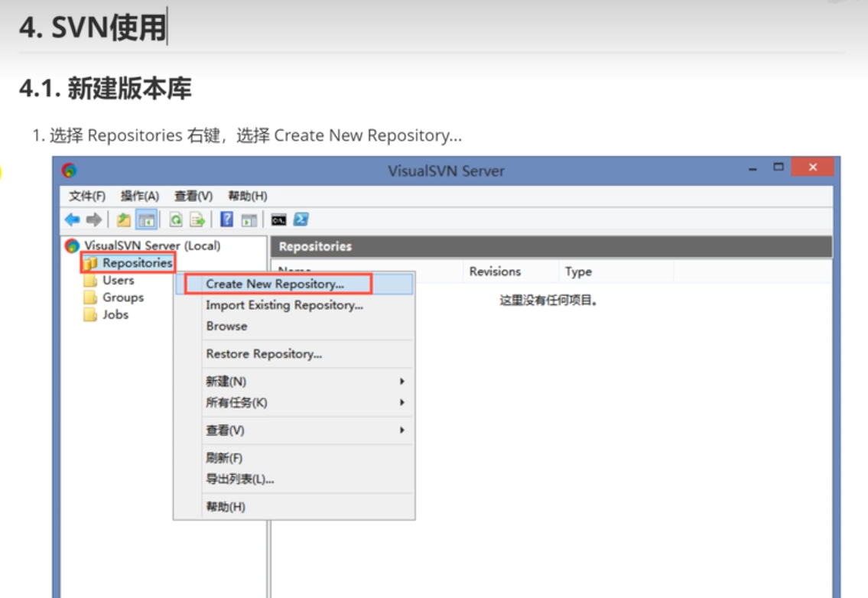This screenshot has height=598, width=868.
Task: Toggle the Show/Hide Action Pane icon
Action: (x=249, y=219)
